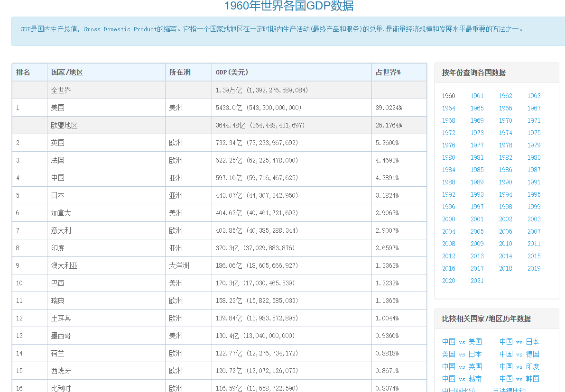
Task: Open 中国 vs 美国 comparison
Action: coord(462,342)
